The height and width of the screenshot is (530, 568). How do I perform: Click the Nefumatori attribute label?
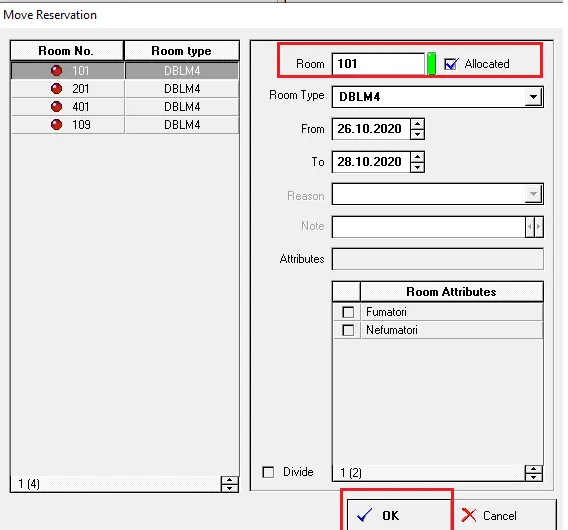[x=392, y=330]
